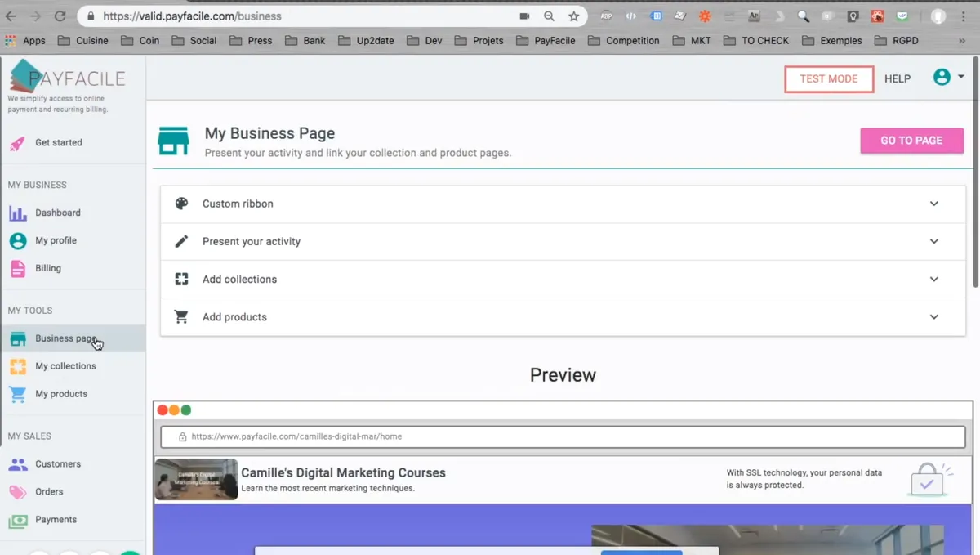Click the Orders tag icon

[17, 492]
